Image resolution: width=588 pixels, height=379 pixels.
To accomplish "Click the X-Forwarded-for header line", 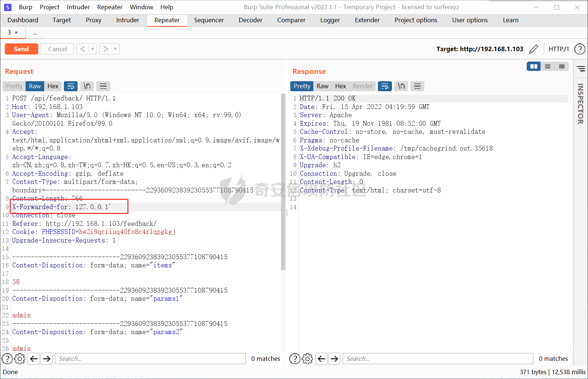I will tap(61, 207).
